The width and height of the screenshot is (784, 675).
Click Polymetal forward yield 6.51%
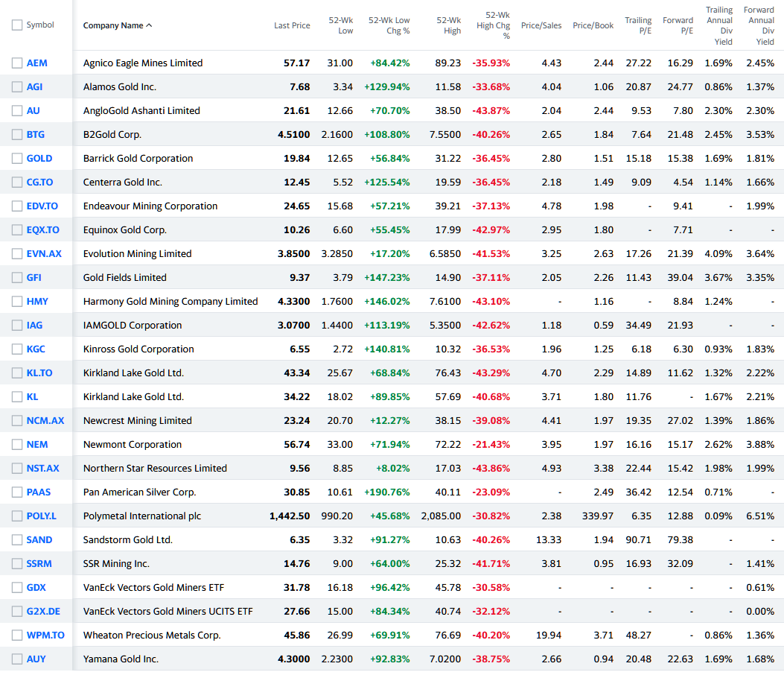(x=760, y=516)
